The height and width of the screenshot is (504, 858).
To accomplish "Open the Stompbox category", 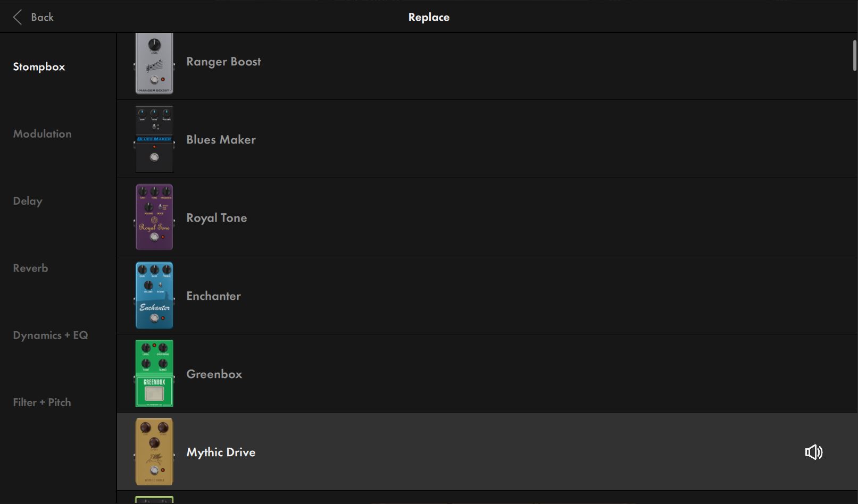I will [x=39, y=66].
